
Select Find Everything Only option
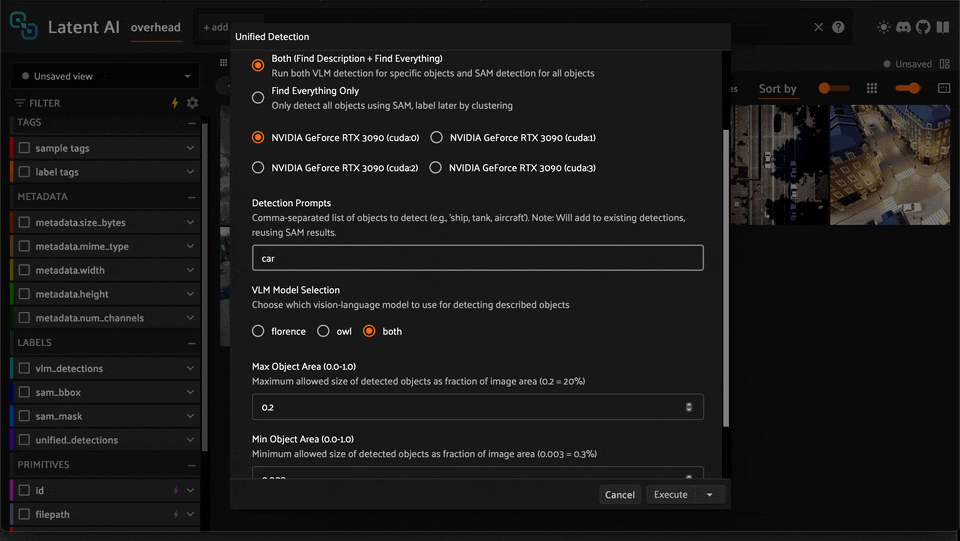click(258, 97)
